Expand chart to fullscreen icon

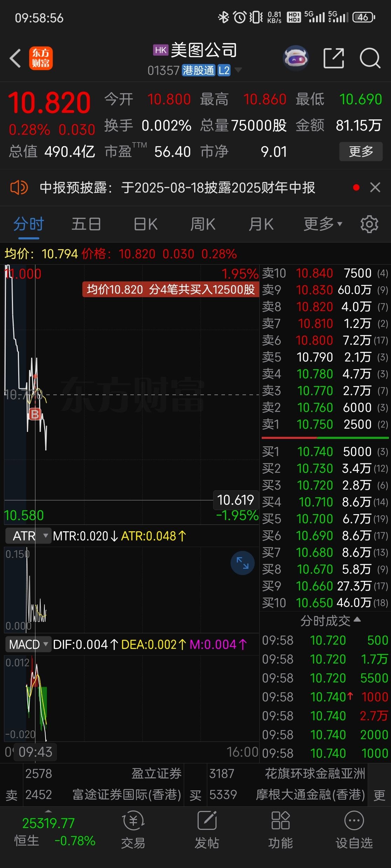[242, 563]
